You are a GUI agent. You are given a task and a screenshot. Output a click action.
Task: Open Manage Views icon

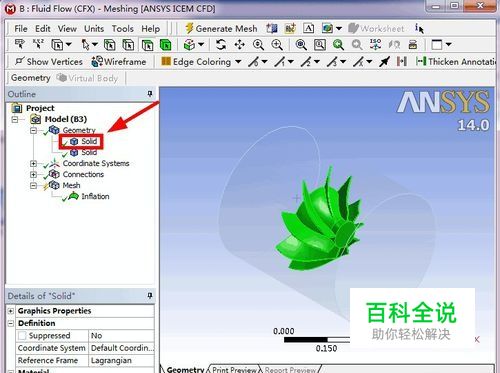[x=413, y=44]
